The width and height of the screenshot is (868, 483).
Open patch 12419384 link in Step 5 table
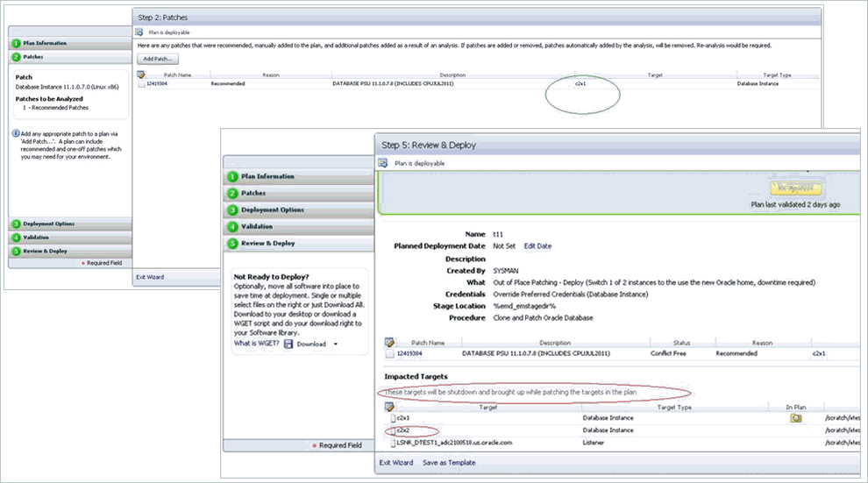point(409,353)
